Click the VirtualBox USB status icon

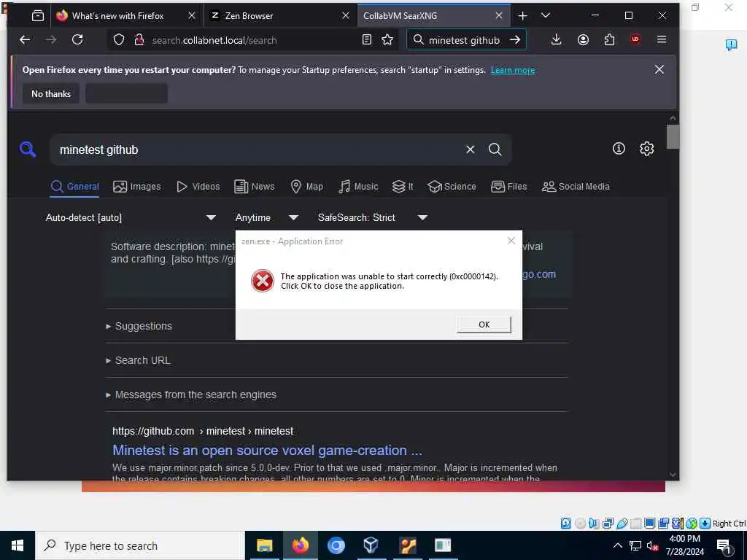(x=622, y=524)
